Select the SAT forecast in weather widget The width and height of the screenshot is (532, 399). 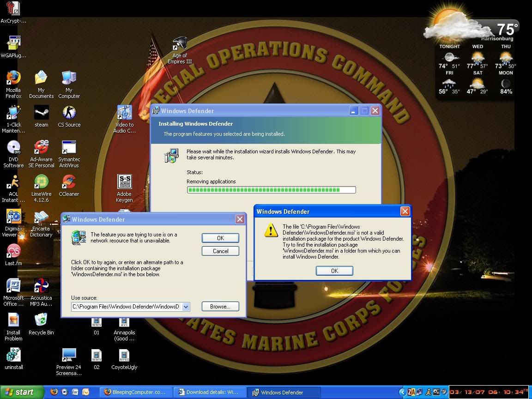(478, 83)
